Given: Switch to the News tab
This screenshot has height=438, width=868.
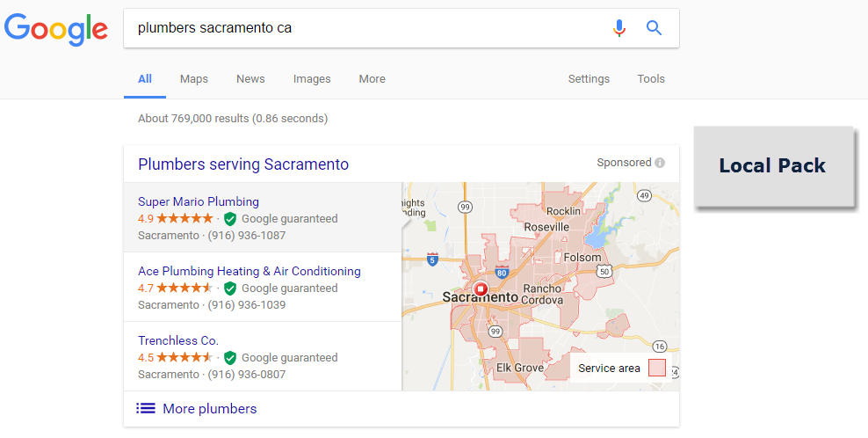Looking at the screenshot, I should pos(250,79).
